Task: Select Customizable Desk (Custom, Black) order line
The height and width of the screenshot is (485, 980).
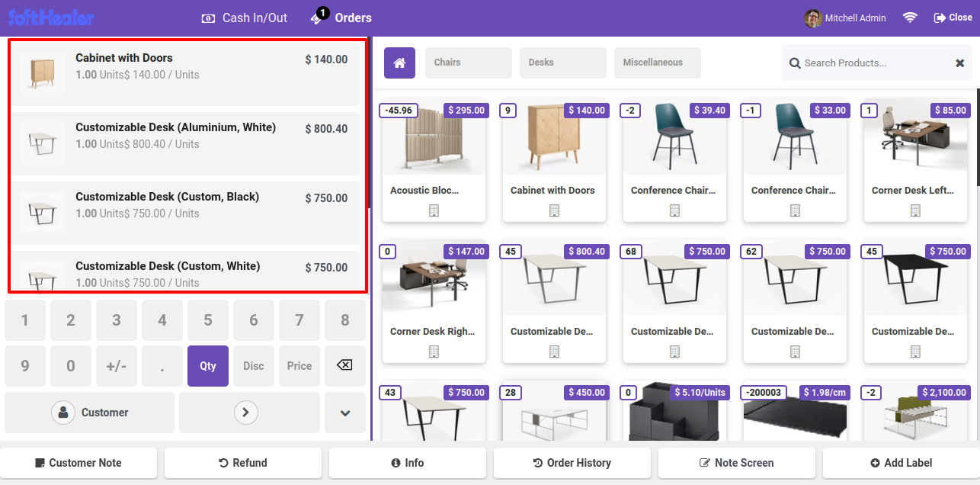Action: [x=184, y=205]
